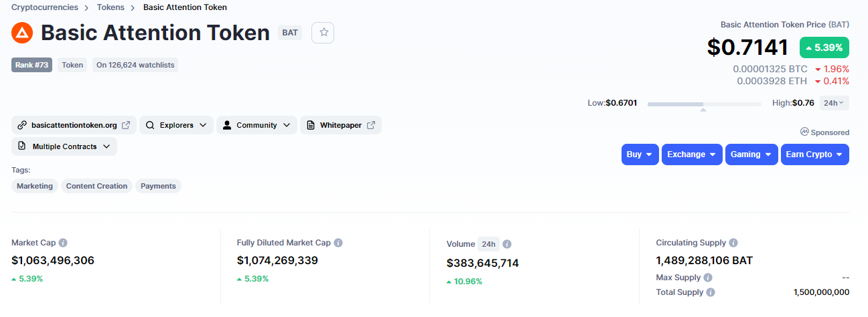Image resolution: width=868 pixels, height=317 pixels.
Task: Click the Token type badge
Action: [72, 65]
